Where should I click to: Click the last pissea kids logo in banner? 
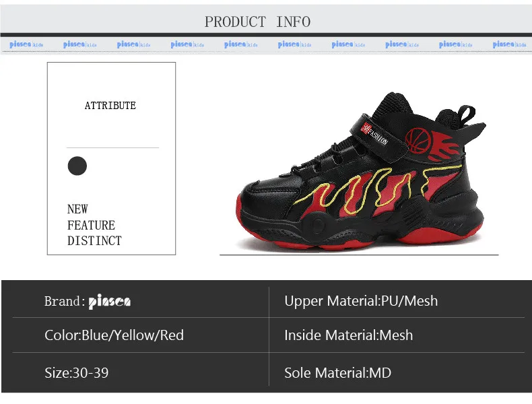coord(509,44)
